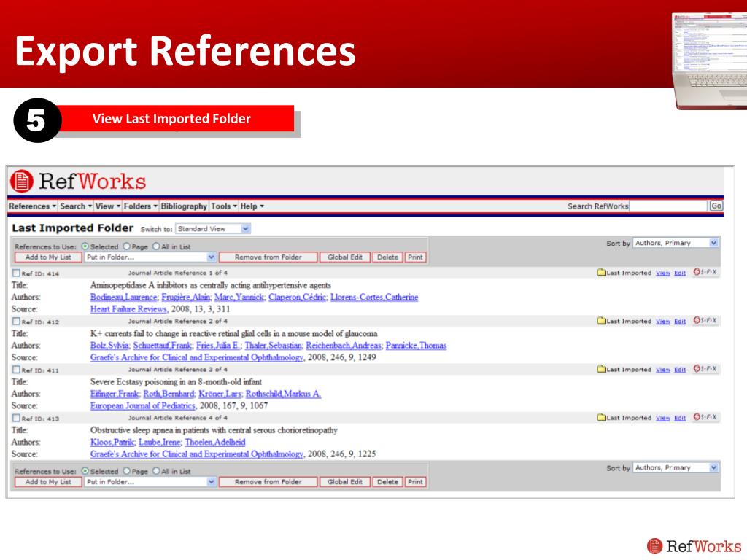This screenshot has width=747, height=560.
Task: Check the box for Ref ID 412
Action: pyautogui.click(x=16, y=321)
